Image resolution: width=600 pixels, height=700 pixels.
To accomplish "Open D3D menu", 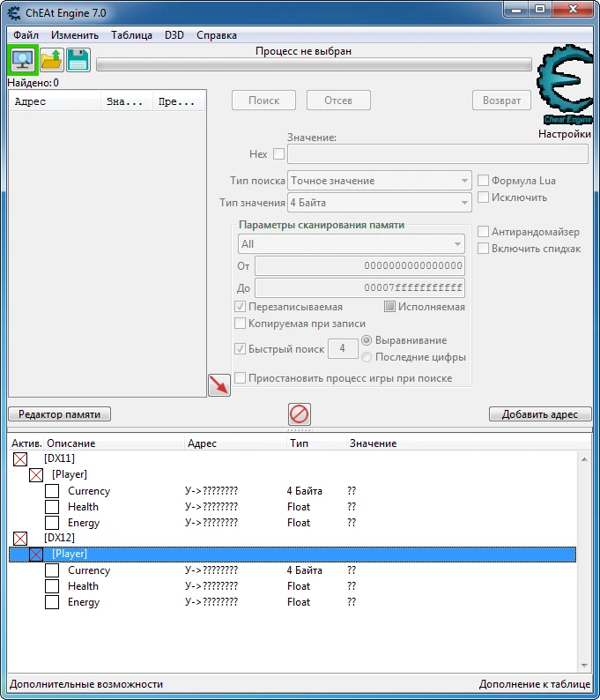I will [x=174, y=34].
